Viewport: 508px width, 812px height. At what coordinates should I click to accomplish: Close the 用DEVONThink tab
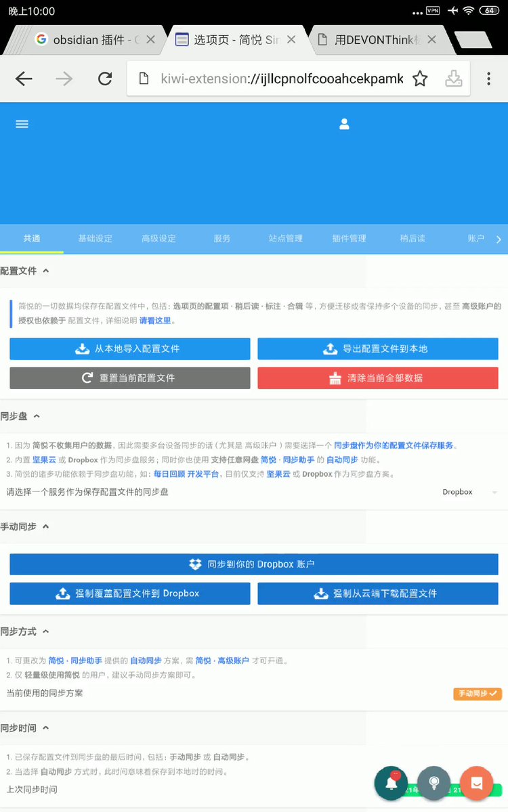point(432,40)
